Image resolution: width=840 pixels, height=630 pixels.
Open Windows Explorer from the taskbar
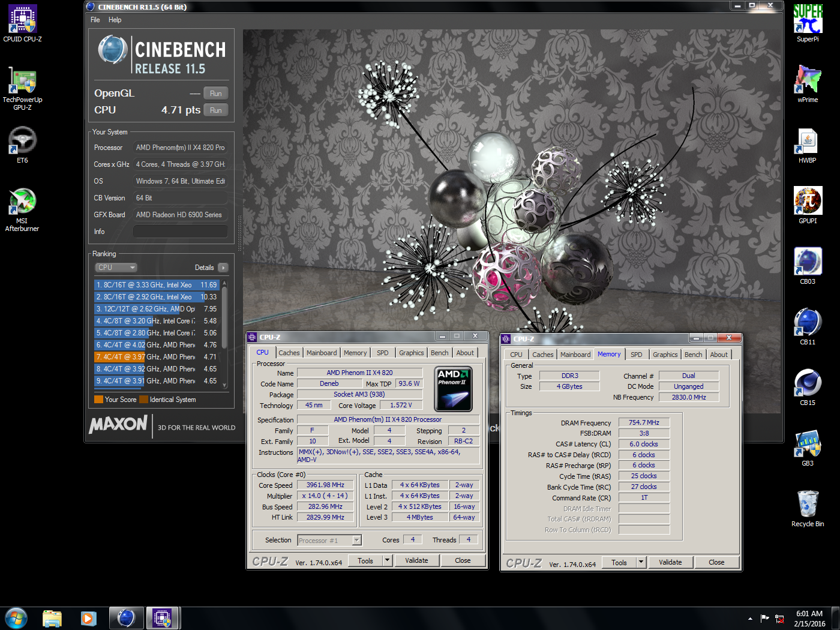pyautogui.click(x=52, y=618)
